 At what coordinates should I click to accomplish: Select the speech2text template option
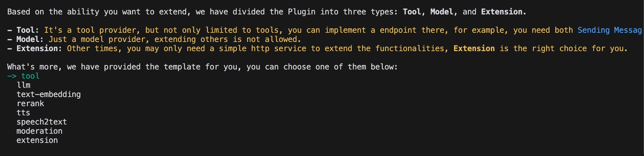[42, 122]
